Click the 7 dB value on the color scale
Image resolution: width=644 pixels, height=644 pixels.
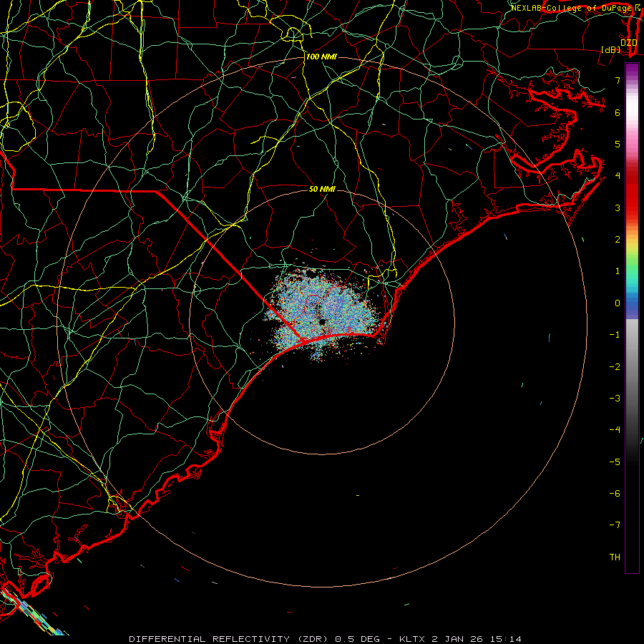pos(618,80)
